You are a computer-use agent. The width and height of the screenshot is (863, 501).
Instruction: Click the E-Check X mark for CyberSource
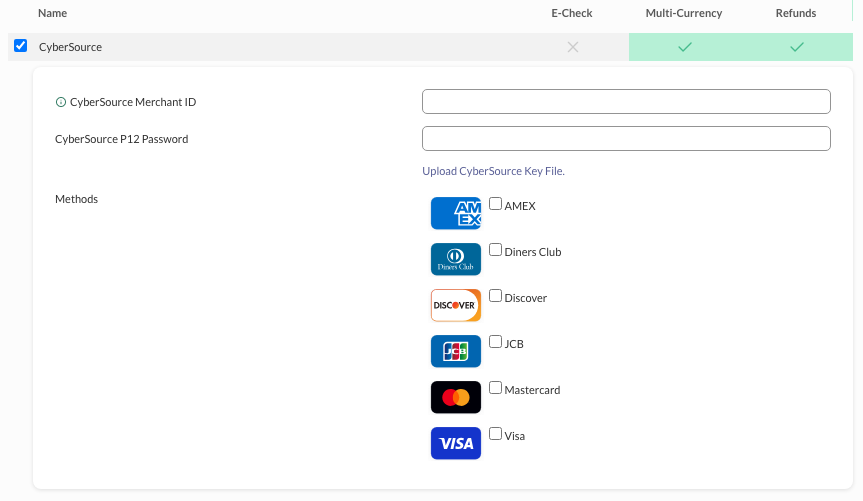click(573, 47)
